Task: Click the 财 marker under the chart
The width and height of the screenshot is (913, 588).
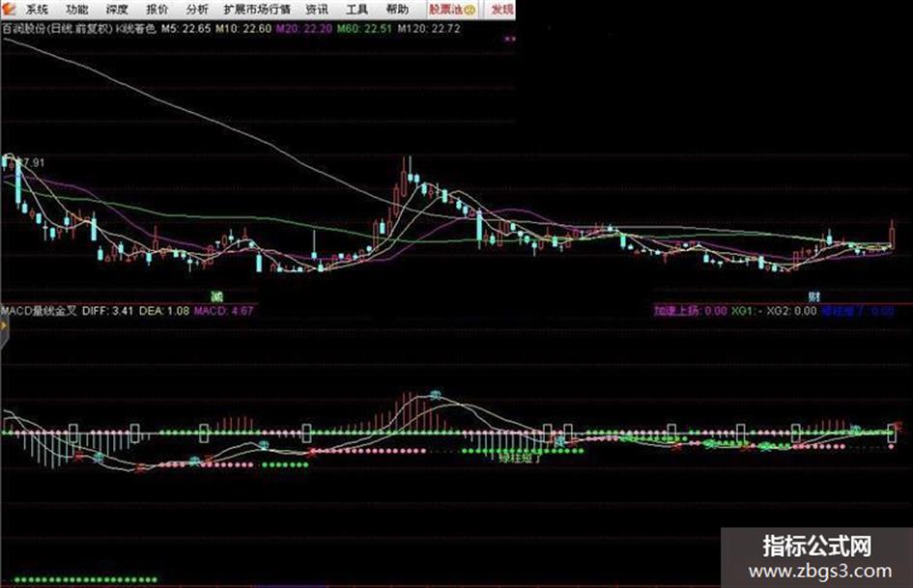Action: click(814, 295)
